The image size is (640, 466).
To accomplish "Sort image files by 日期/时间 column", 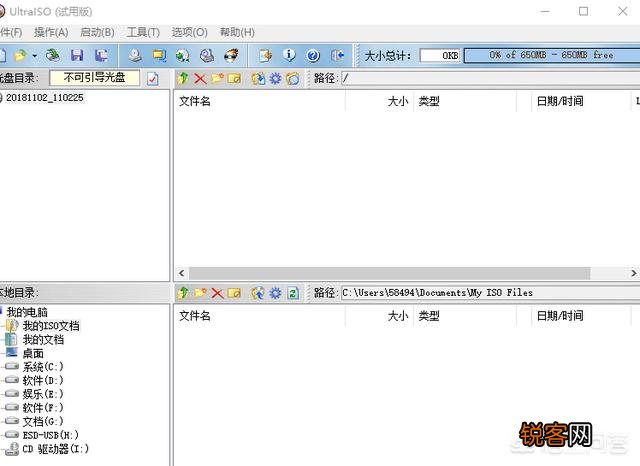I will click(x=581, y=101).
